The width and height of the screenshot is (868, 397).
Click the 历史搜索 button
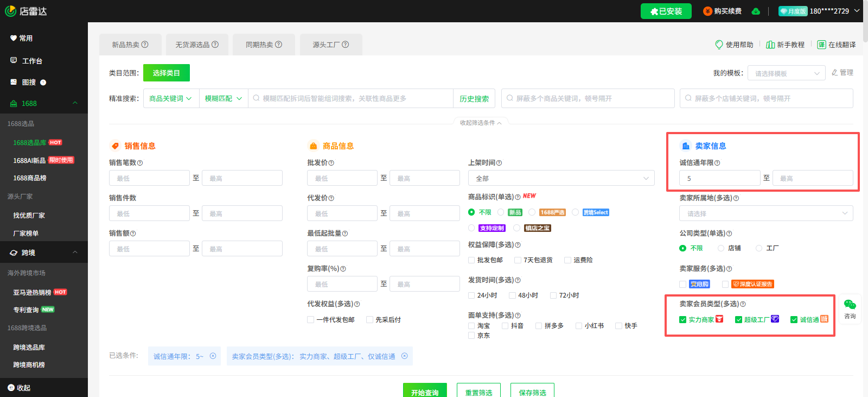474,98
